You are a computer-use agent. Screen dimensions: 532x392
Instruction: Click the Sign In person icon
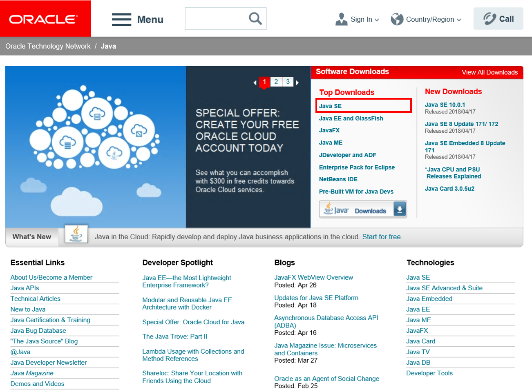341,19
